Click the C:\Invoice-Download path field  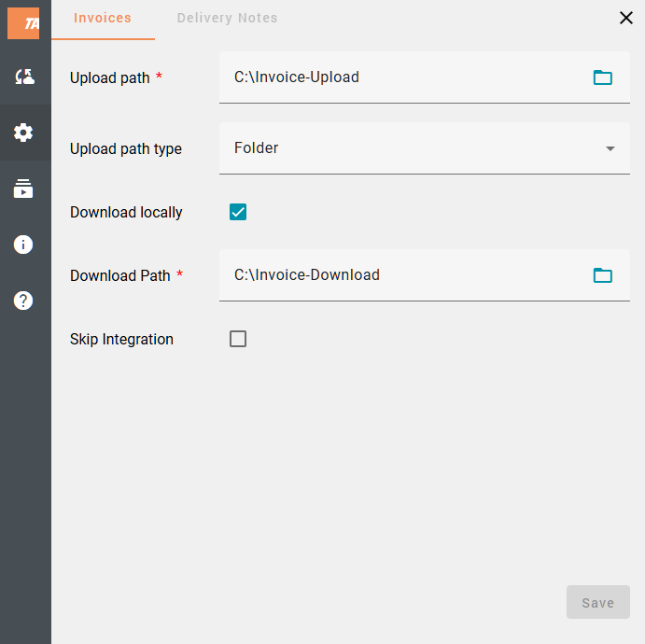401,275
